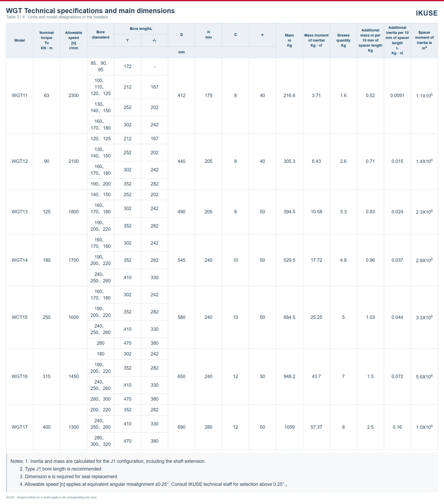The image size is (444, 504).
Task: Click the IKUSE brand logo
Action: 426,13
